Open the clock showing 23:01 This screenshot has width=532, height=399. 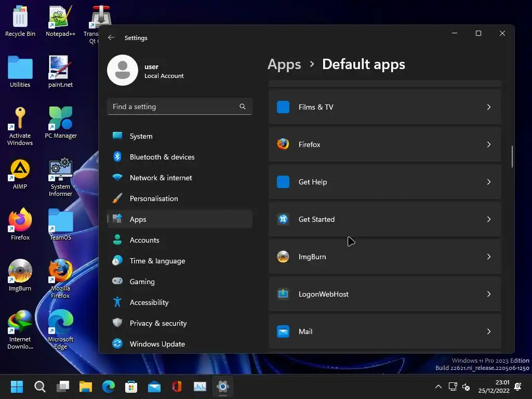[494, 387]
